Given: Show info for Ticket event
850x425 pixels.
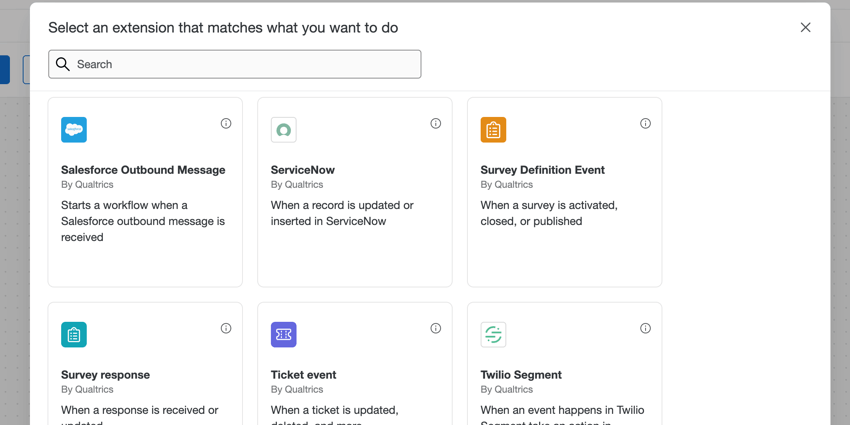Looking at the screenshot, I should 436,328.
